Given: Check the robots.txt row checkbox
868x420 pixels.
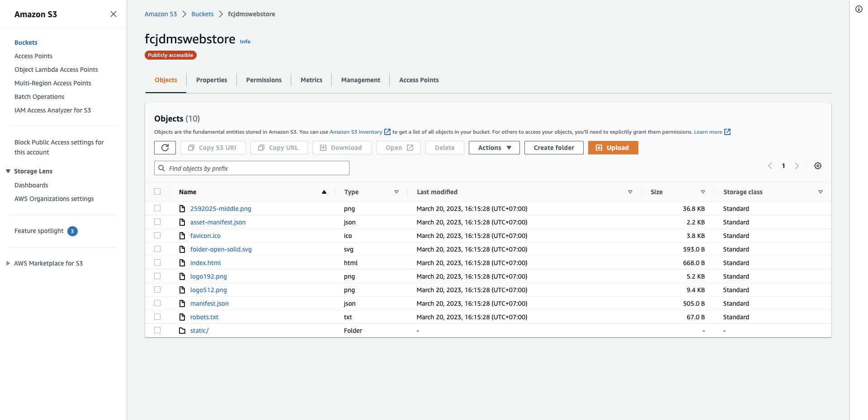Looking at the screenshot, I should tap(157, 317).
